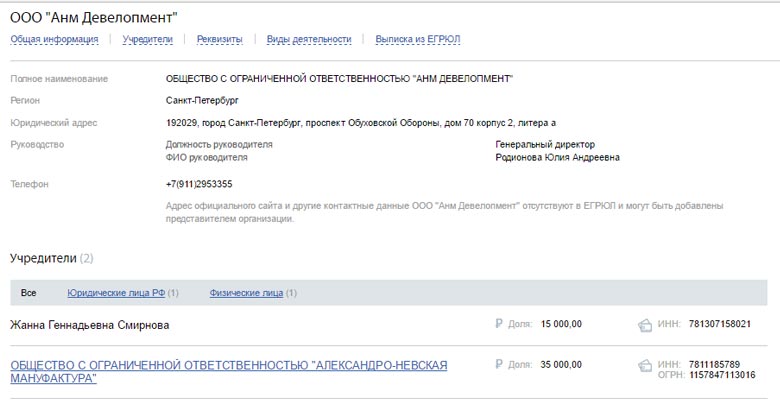Click card icon next to ИНН 781307158021
This screenshot has height=418, width=780.
(x=645, y=325)
